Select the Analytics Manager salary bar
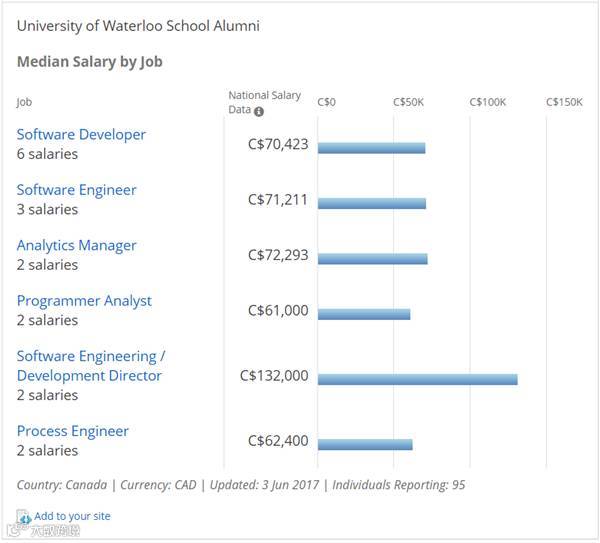The width and height of the screenshot is (600, 543). (x=373, y=259)
